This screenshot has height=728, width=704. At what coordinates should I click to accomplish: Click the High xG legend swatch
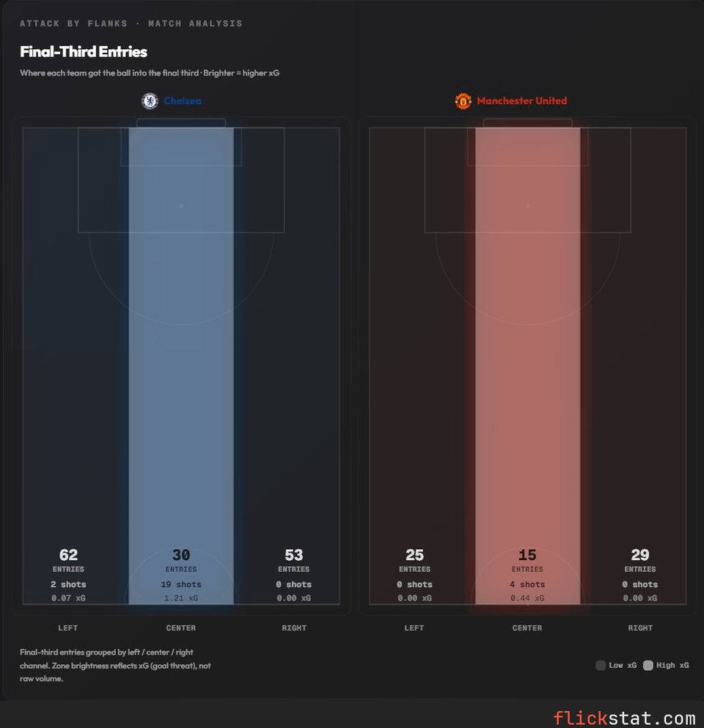[648, 665]
